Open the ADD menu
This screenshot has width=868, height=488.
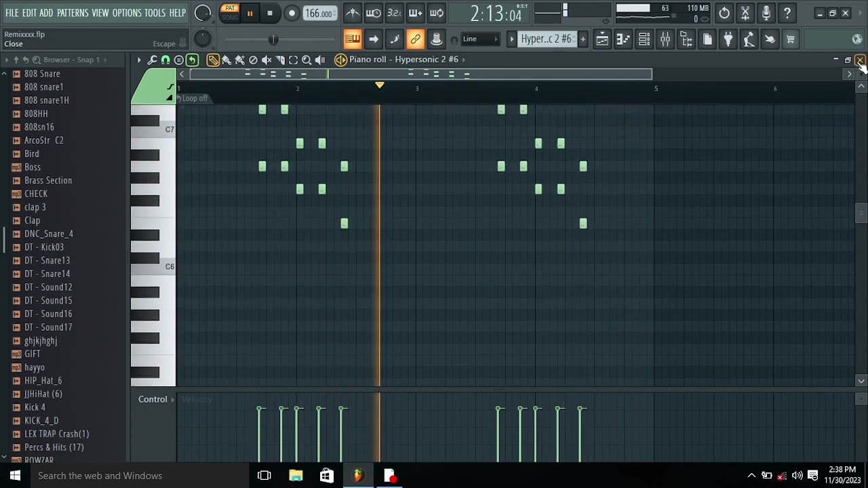coord(46,13)
